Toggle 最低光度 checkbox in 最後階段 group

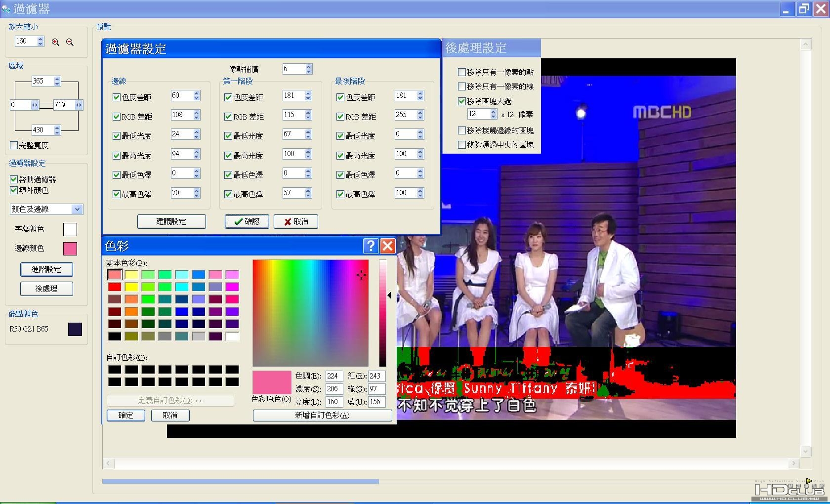340,136
